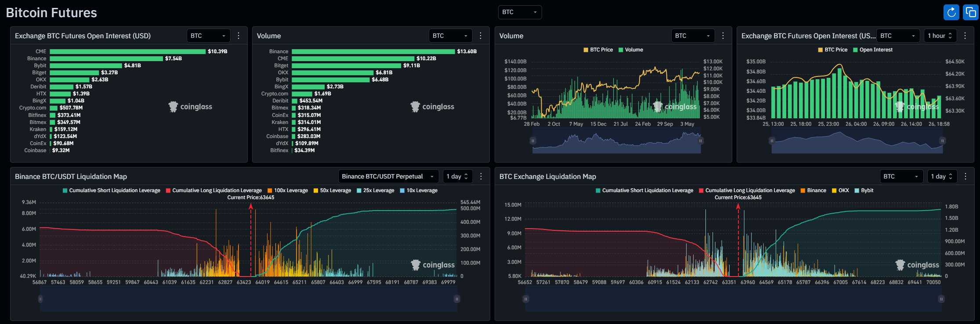Toggle BTC Price legend in Volume history chart
The width and height of the screenshot is (980, 324).
tap(598, 50)
